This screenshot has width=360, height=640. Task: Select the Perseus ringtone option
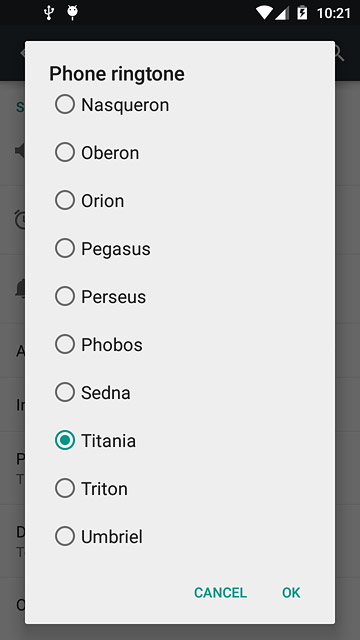pyautogui.click(x=64, y=296)
